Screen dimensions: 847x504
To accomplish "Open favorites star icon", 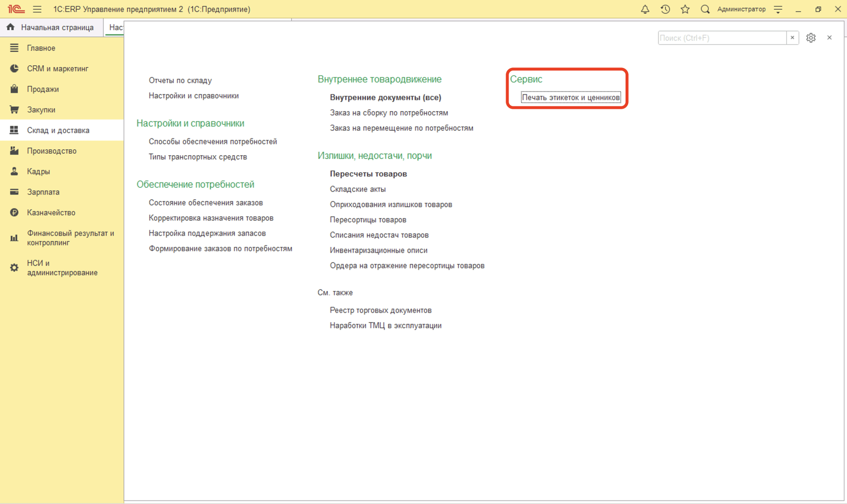I will 685,9.
